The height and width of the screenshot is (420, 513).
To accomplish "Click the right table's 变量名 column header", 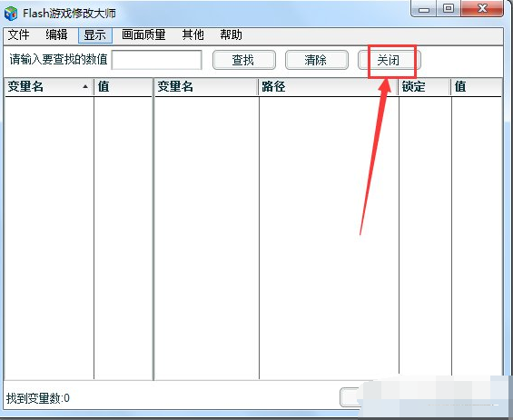I will click(206, 87).
